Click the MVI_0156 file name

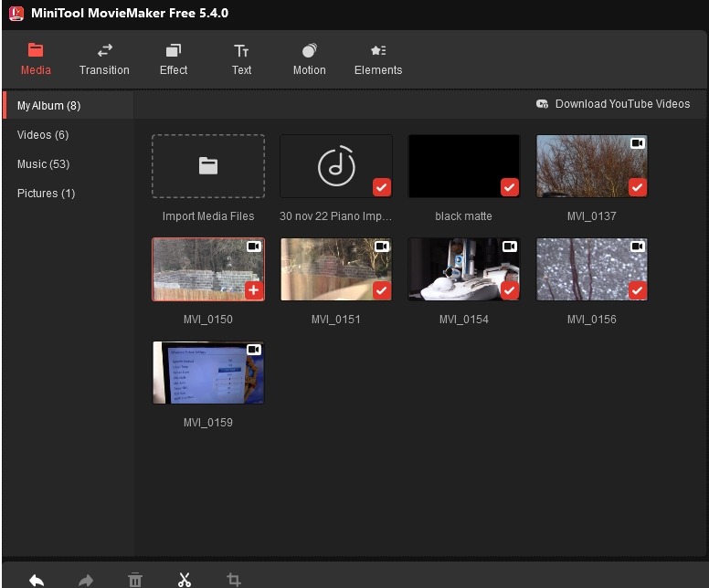click(592, 320)
